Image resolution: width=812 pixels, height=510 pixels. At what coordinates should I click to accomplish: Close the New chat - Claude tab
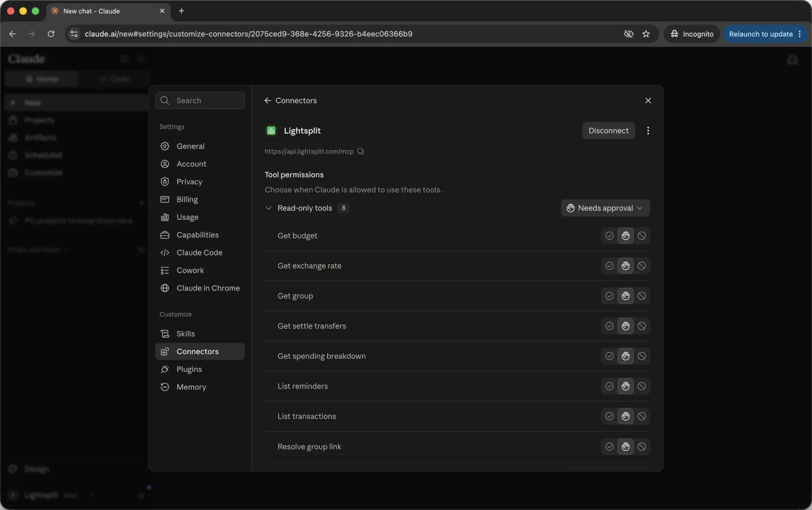(162, 11)
